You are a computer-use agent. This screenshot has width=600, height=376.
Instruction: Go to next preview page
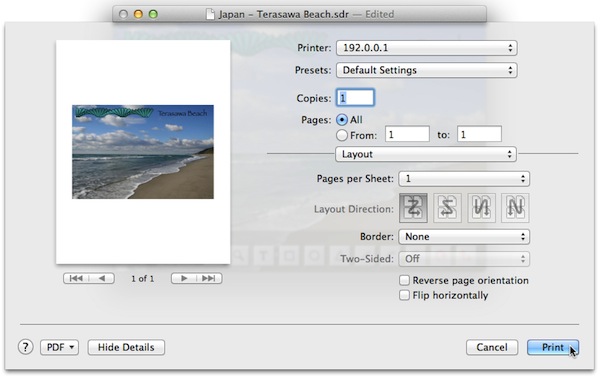(x=184, y=278)
